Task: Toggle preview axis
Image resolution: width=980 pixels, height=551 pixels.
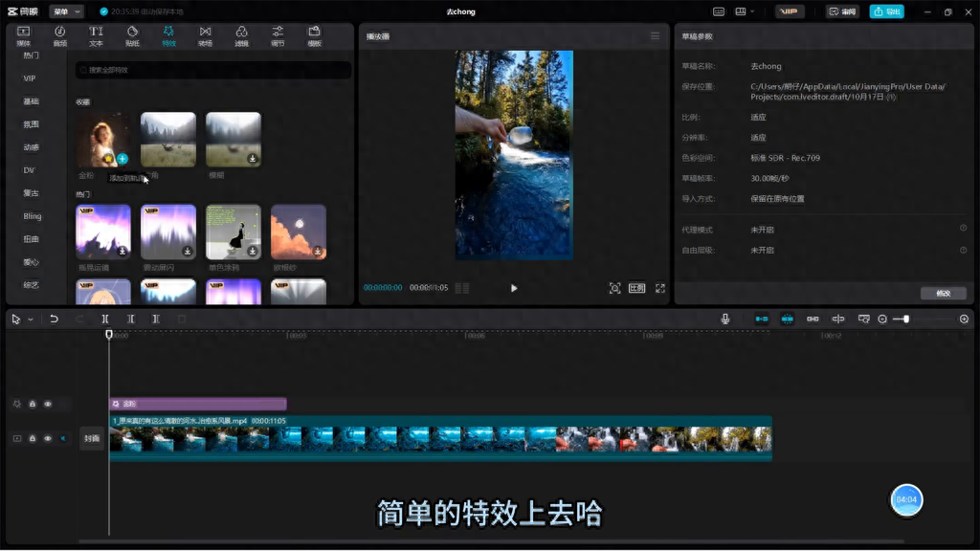Action: point(838,320)
